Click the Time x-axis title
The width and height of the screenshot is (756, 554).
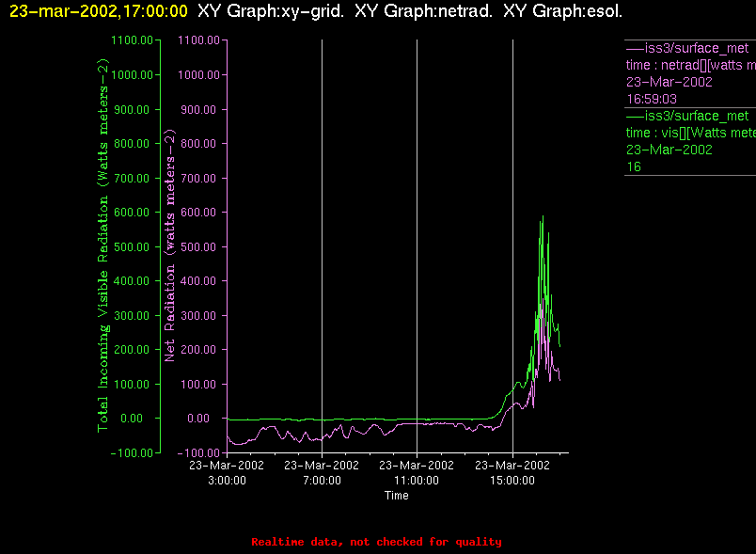[396, 496]
